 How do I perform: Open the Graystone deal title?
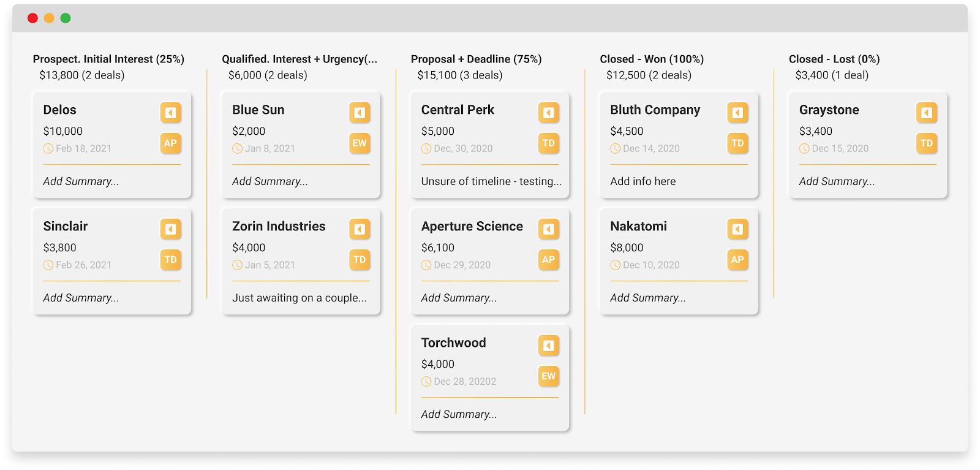click(829, 110)
